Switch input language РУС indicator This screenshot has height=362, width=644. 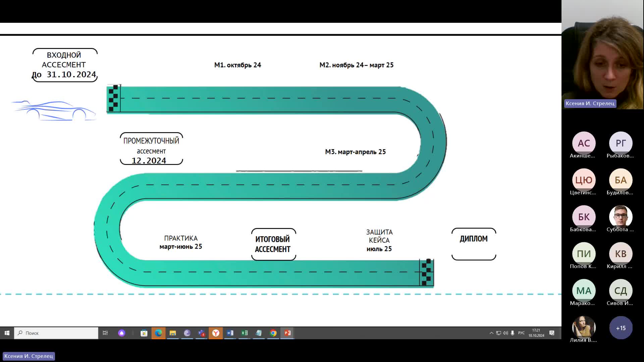521,333
